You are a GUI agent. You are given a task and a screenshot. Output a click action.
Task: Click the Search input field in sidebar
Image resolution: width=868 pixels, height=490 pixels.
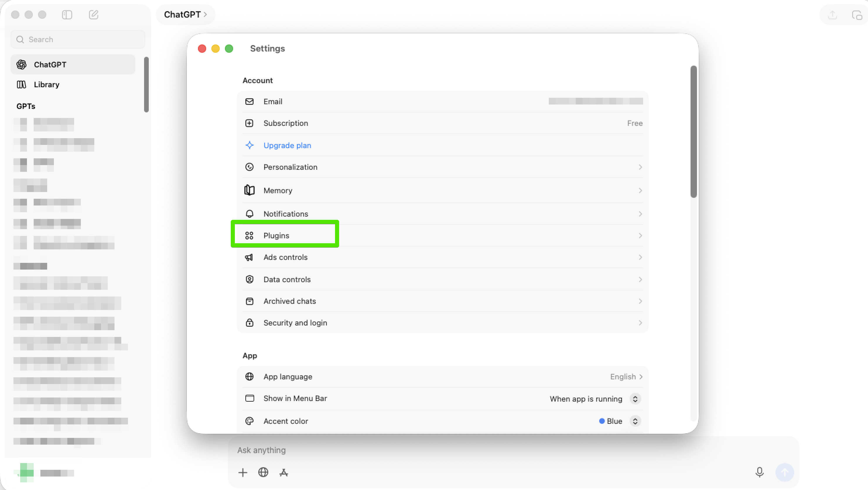78,40
